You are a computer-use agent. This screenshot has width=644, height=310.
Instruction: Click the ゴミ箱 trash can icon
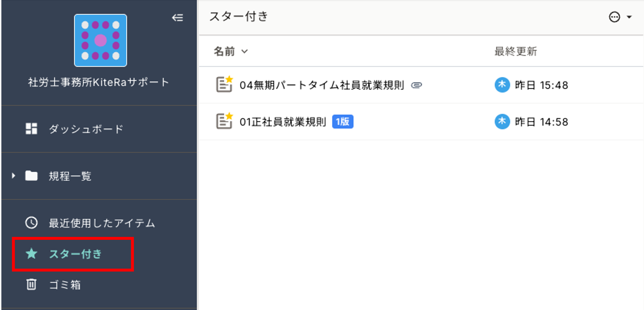(31, 284)
